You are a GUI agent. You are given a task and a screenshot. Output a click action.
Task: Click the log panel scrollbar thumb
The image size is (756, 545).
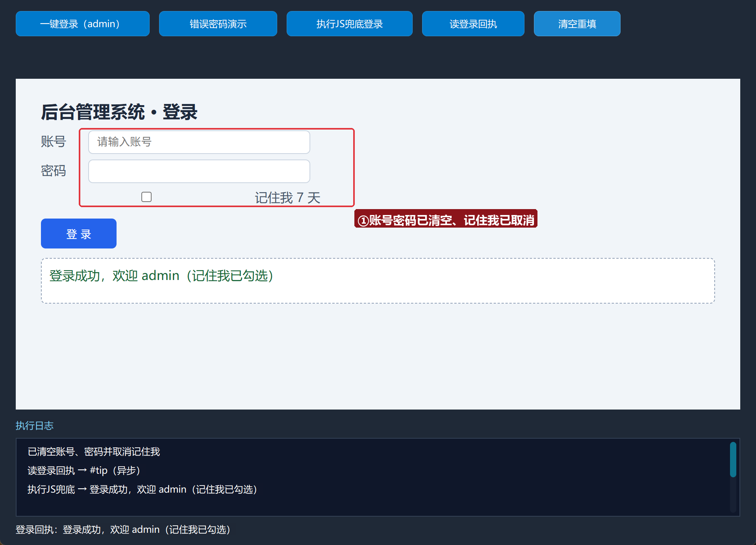733,460
